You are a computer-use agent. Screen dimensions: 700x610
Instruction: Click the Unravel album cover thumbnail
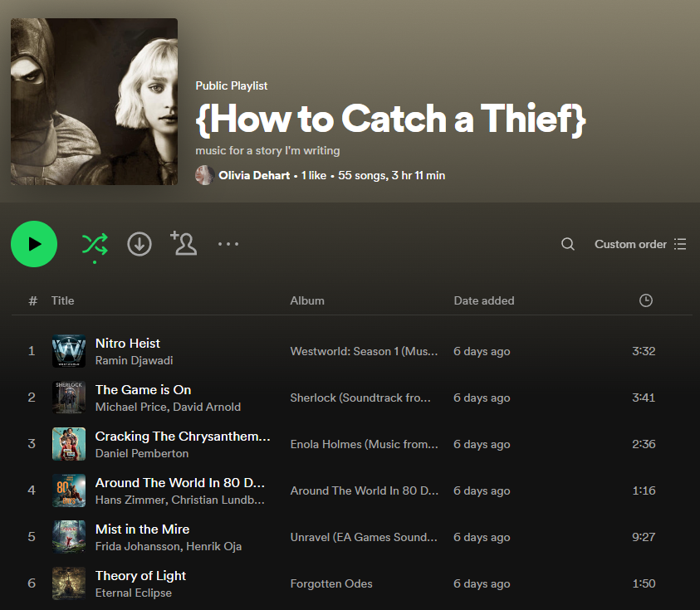pyautogui.click(x=69, y=537)
